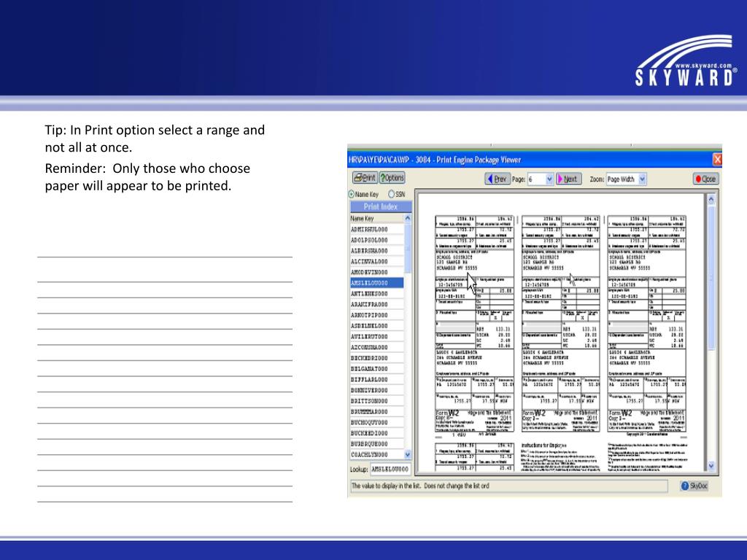The width and height of the screenshot is (747, 560).
Task: Click the Skyward logo
Action: click(684, 61)
